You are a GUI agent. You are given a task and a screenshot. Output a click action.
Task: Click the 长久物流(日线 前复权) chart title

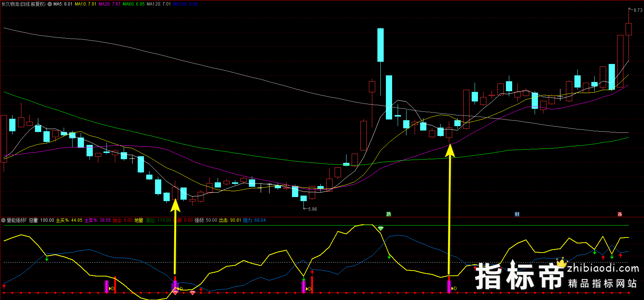click(24, 4)
